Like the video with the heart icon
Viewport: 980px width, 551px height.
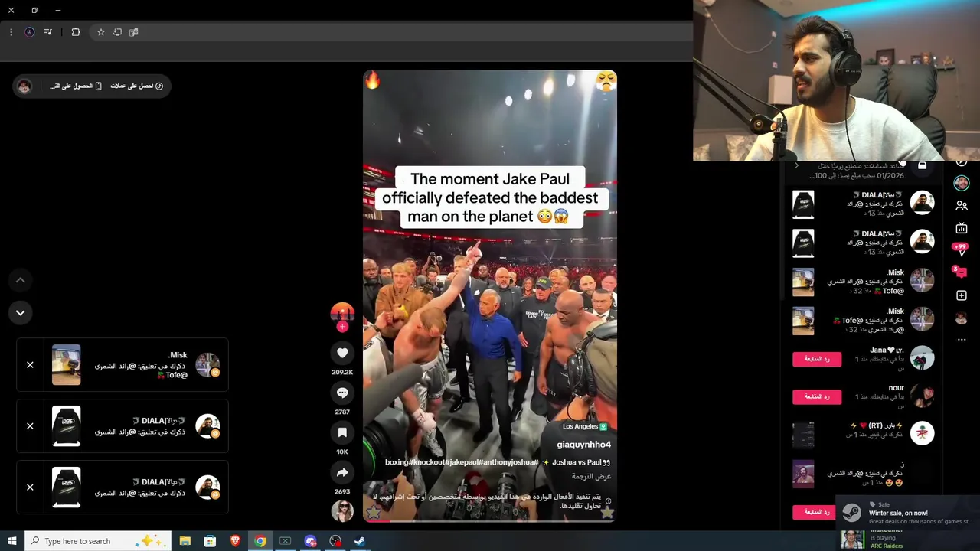(x=342, y=353)
